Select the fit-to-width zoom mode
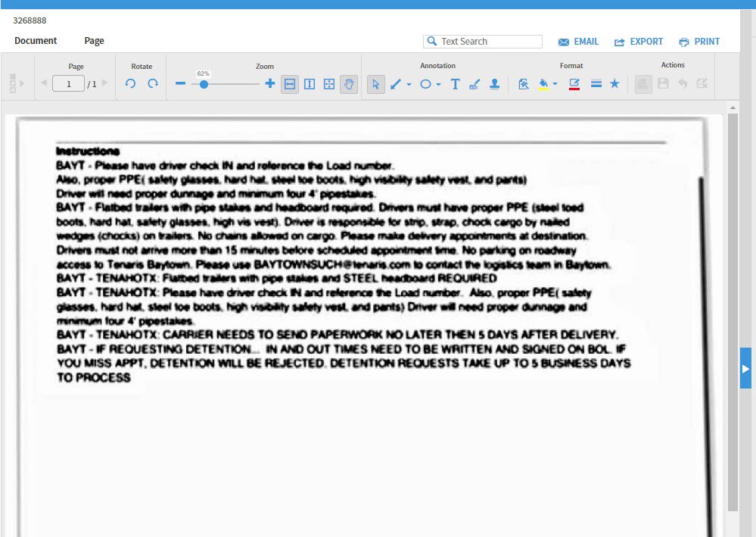756x537 pixels. click(x=290, y=84)
